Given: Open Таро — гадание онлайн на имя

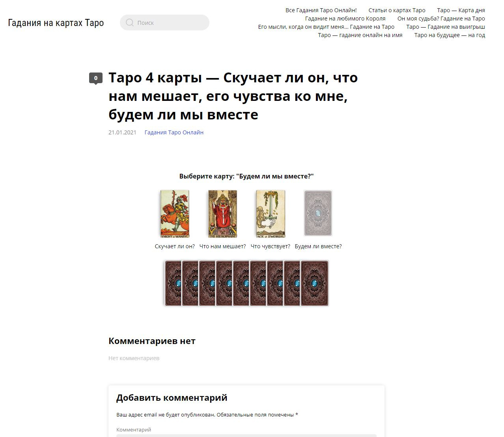Looking at the screenshot, I should [x=360, y=35].
